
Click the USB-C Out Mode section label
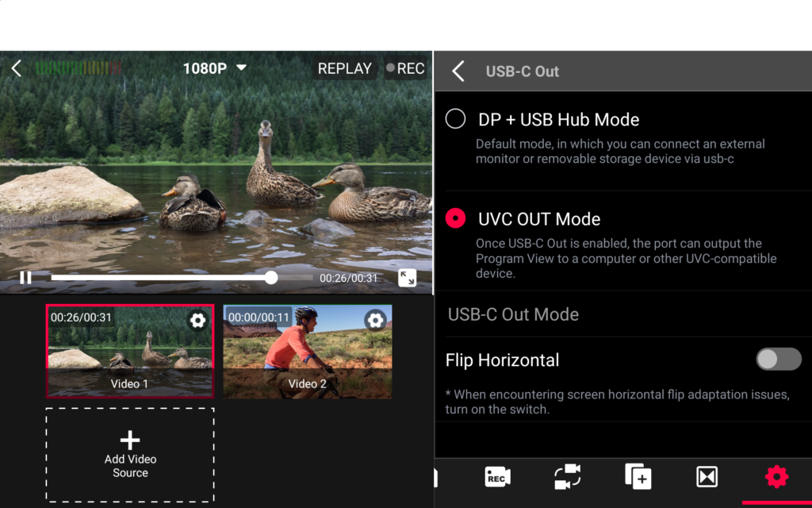[x=513, y=314]
